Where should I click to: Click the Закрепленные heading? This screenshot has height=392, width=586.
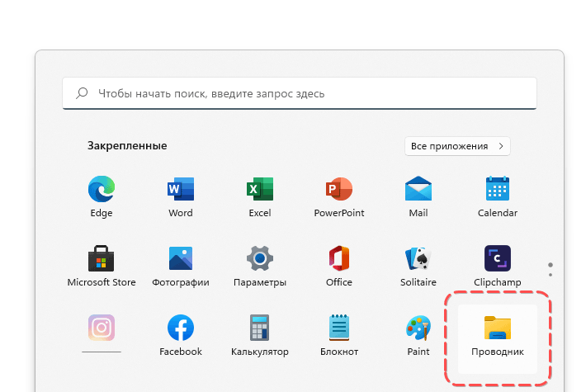tap(127, 146)
